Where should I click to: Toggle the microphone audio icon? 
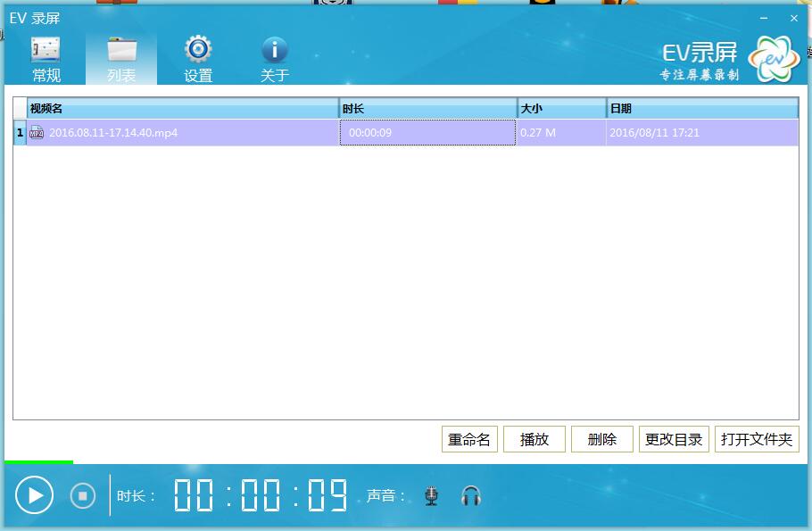432,496
